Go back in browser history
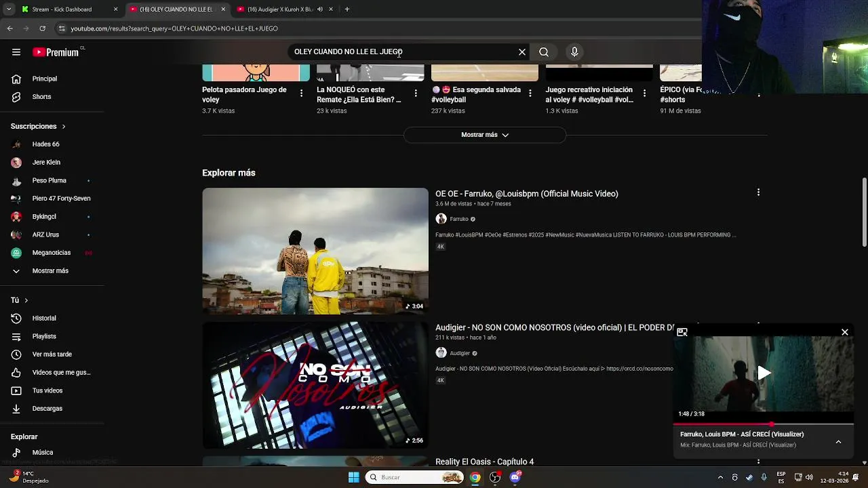Image resolution: width=868 pixels, height=488 pixels. pyautogui.click(x=10, y=28)
